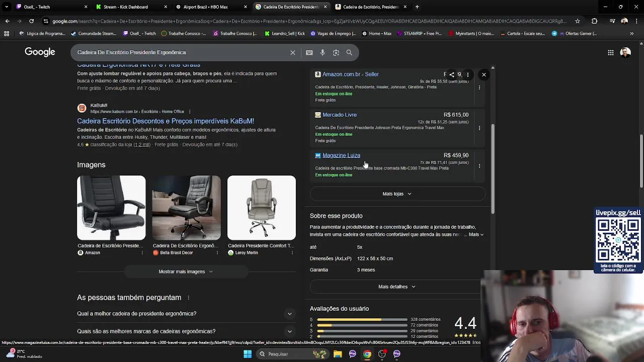Expand Mais lojas store list
The width and height of the screenshot is (644, 362).
tap(397, 194)
